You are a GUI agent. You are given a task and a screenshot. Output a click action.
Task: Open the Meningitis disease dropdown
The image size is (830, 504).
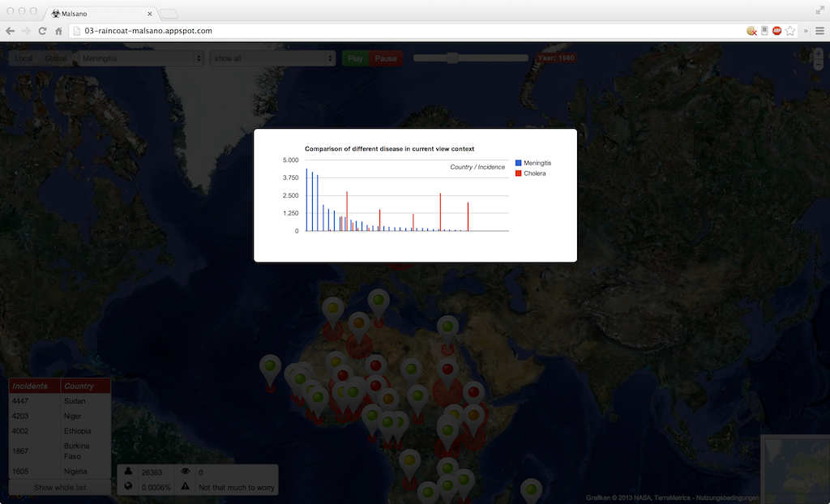(x=141, y=58)
